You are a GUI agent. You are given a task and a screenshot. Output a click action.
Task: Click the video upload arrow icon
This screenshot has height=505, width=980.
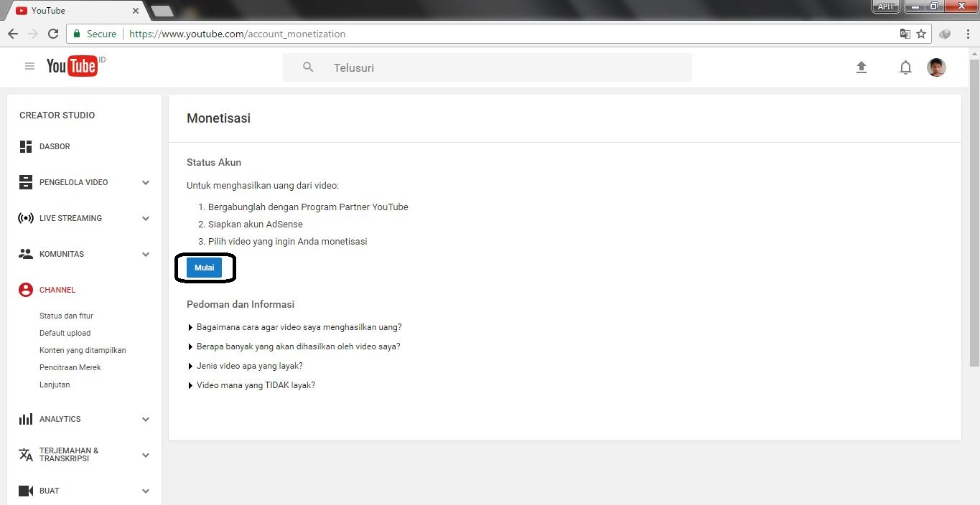861,67
